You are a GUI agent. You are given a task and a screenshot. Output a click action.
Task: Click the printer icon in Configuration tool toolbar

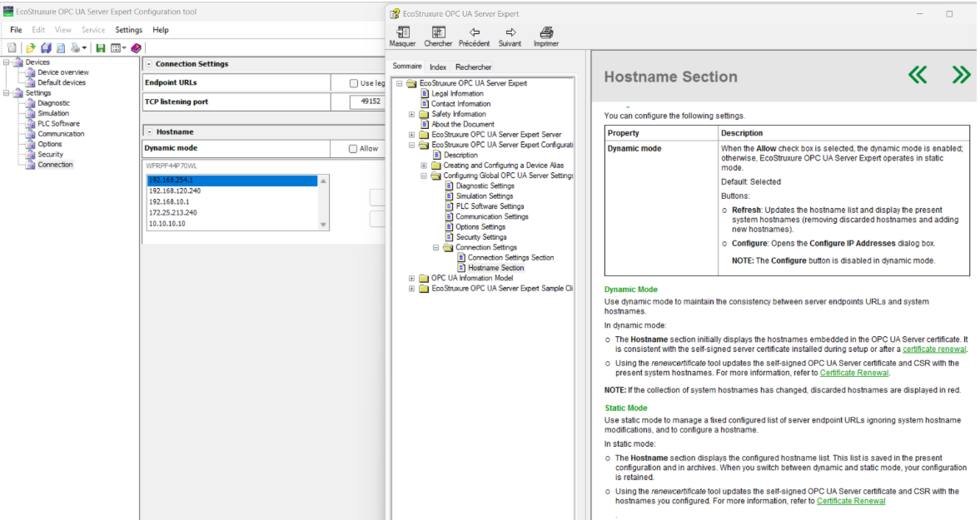pos(76,48)
